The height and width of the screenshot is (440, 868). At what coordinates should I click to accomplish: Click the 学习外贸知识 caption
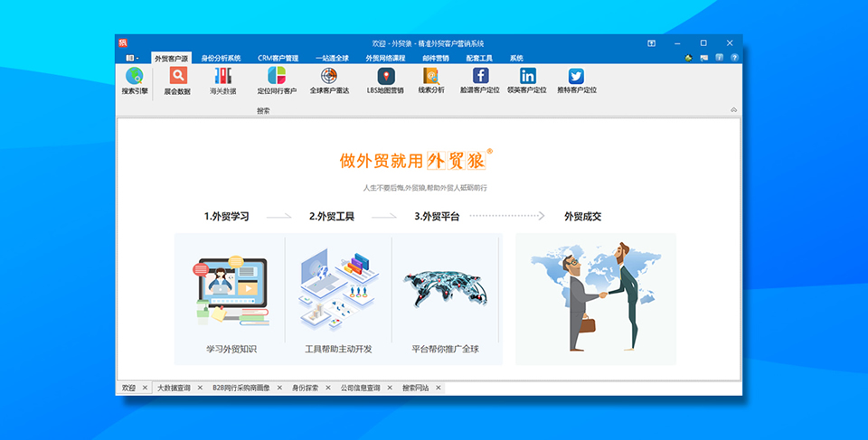[231, 350]
